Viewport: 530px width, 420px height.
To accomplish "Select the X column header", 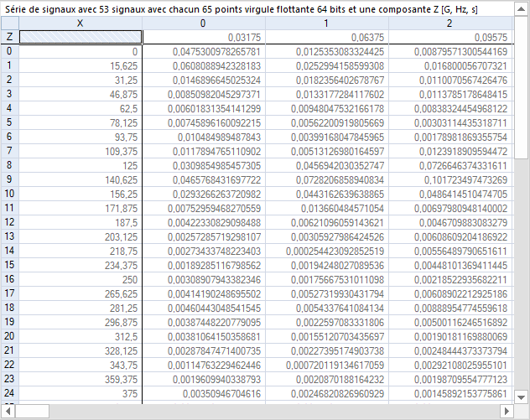I will click(x=81, y=23).
